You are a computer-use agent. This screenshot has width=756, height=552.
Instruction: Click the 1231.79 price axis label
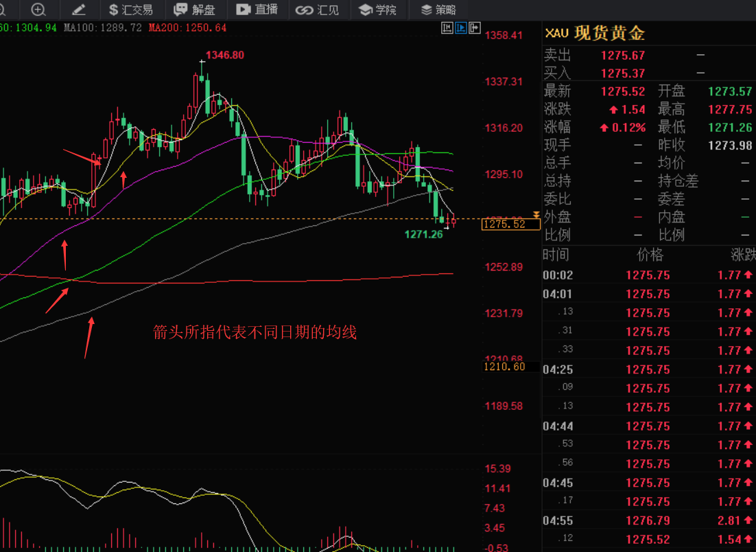tap(504, 313)
